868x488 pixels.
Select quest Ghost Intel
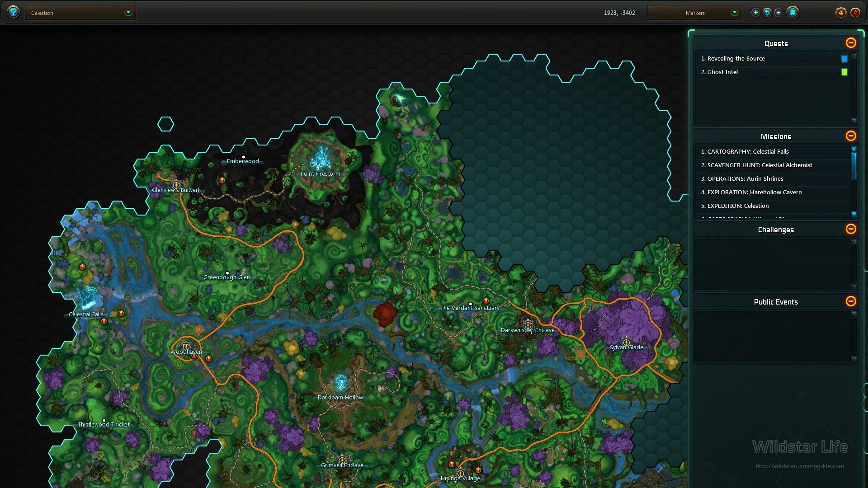pyautogui.click(x=772, y=72)
